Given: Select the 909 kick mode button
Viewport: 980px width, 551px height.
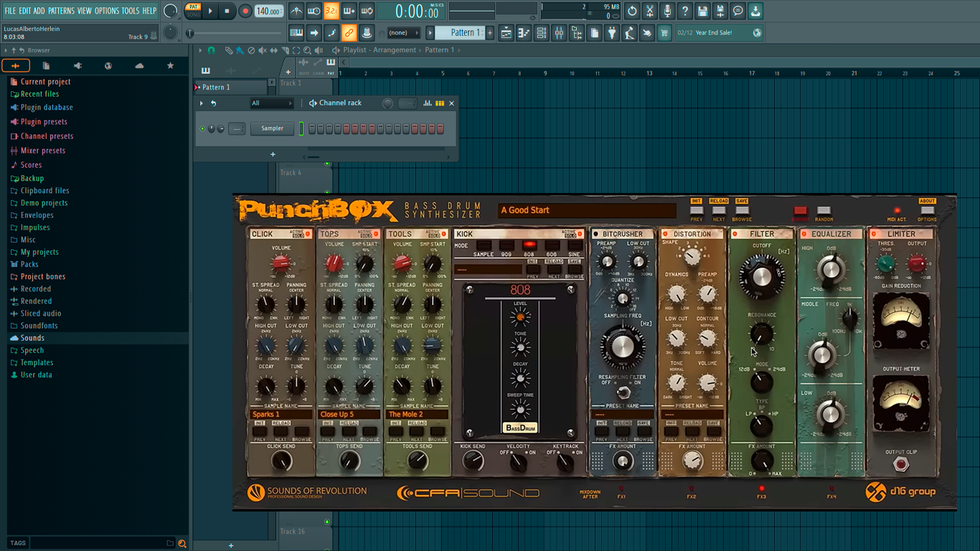Looking at the screenshot, I should 507,246.
